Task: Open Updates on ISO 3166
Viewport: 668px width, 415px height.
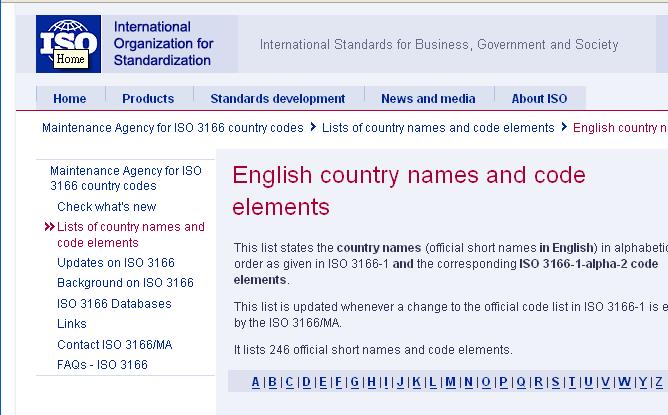Action: coord(116,262)
